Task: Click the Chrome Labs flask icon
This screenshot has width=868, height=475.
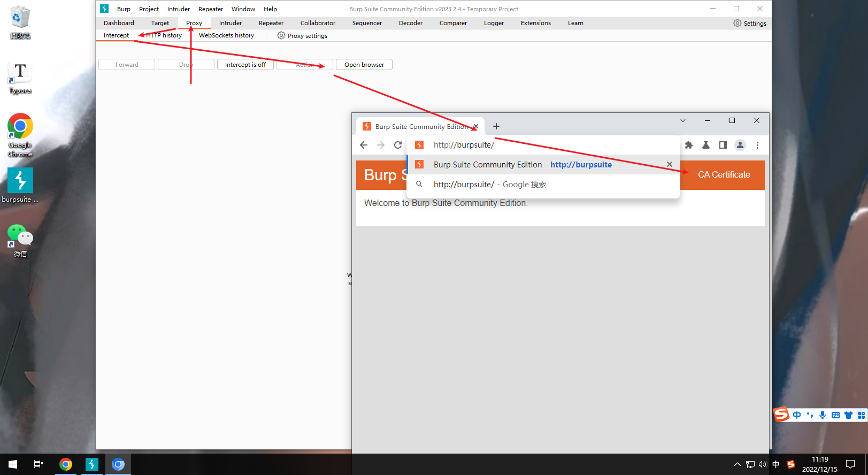Action: click(706, 145)
